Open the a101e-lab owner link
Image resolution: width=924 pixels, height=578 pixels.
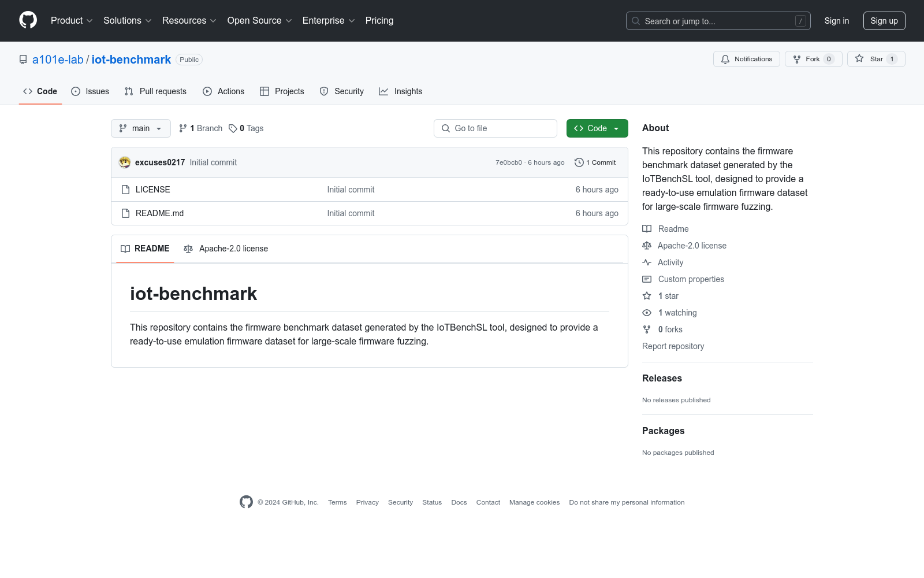click(x=58, y=60)
